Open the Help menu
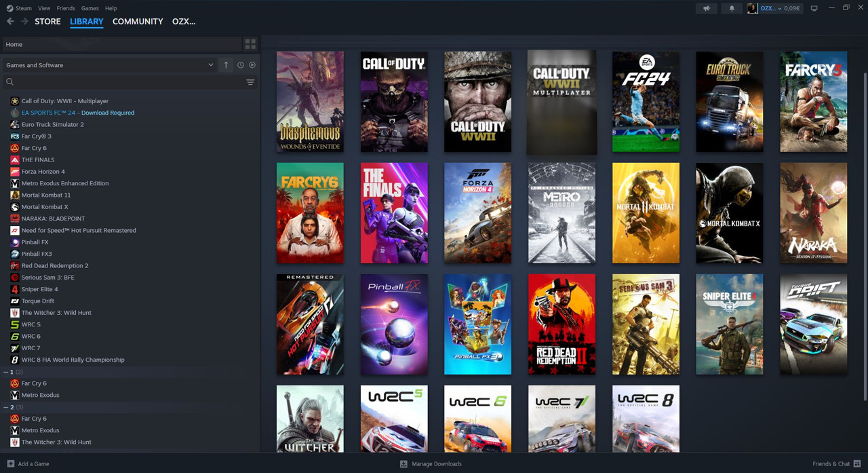This screenshot has width=868, height=473. 111,8
